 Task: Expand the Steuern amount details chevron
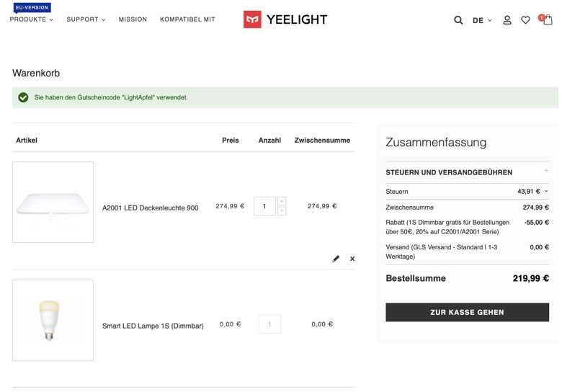[546, 192]
